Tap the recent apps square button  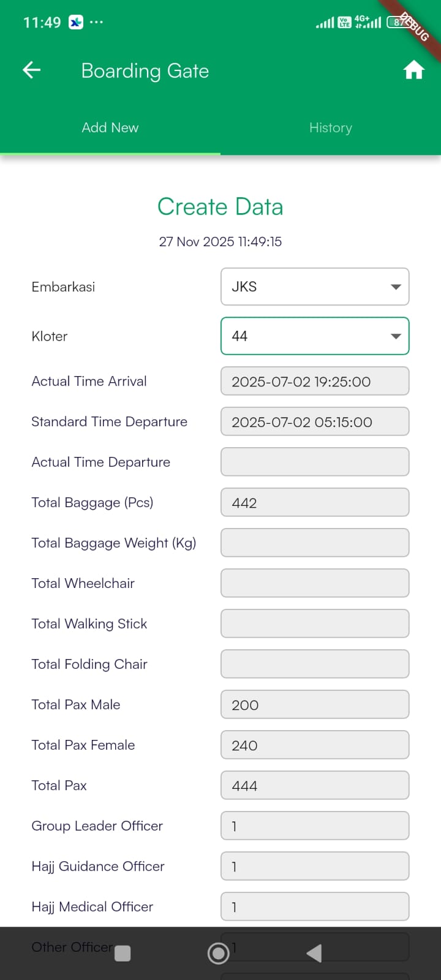123,953
